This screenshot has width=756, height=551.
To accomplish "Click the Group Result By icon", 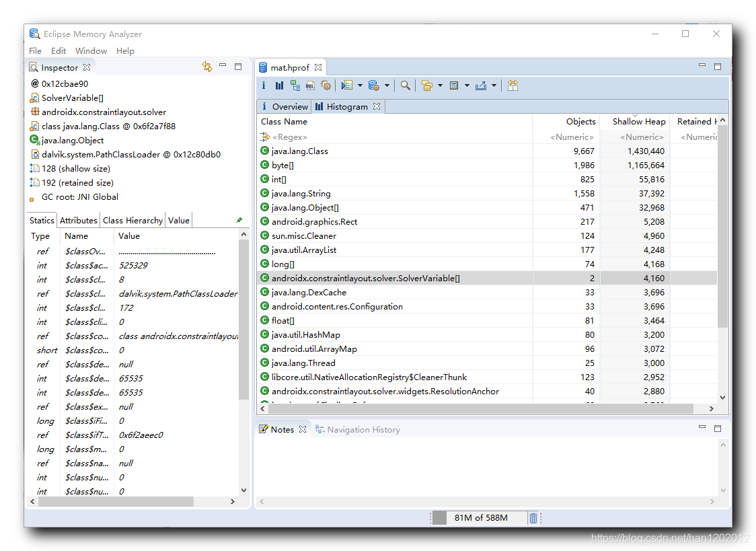I will pyautogui.click(x=426, y=85).
